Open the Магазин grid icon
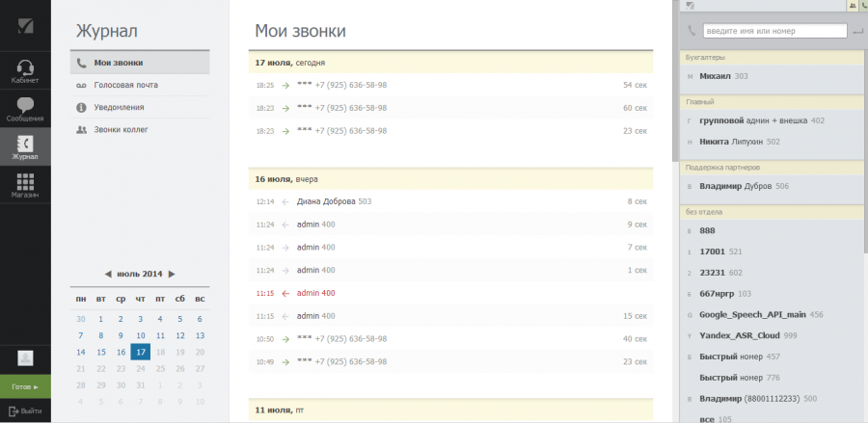 pos(25,183)
